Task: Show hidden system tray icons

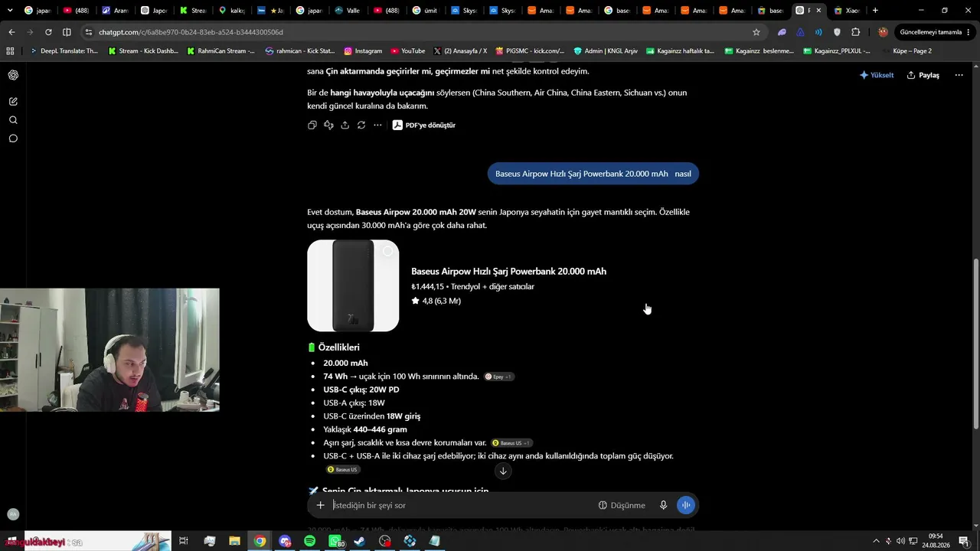Action: [874, 541]
